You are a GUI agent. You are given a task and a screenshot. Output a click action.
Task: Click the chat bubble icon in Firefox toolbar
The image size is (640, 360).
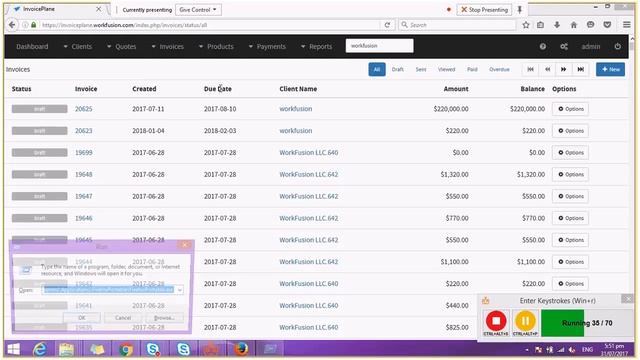[x=590, y=25]
